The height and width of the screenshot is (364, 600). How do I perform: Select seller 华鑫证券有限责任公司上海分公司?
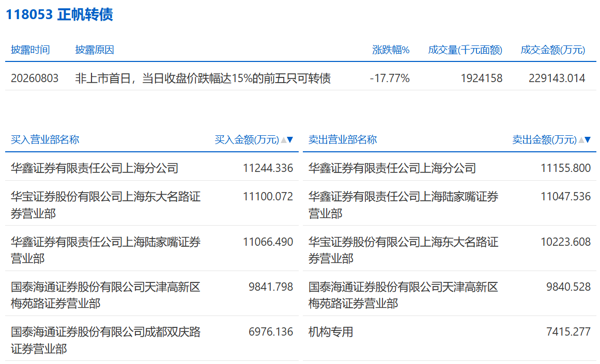(x=392, y=168)
